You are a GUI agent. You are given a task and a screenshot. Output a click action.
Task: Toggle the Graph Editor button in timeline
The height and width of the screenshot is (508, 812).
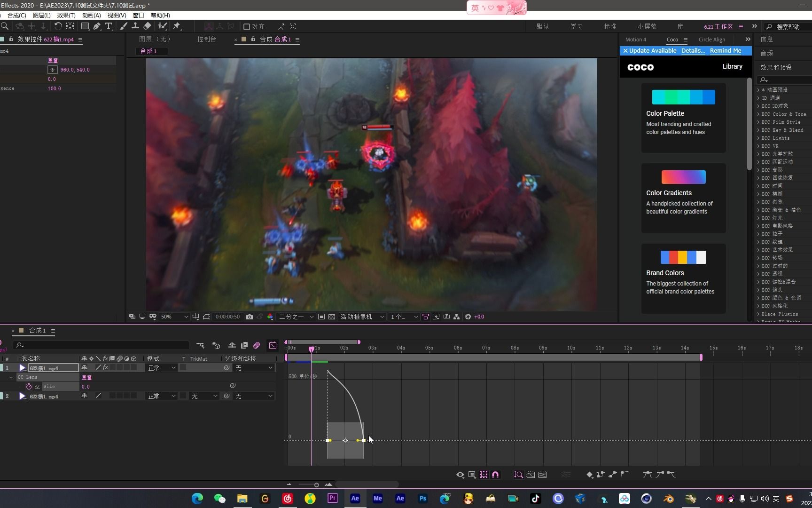273,345
